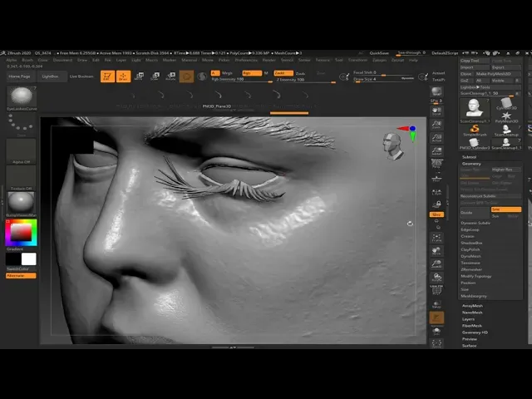The image size is (532, 399).
Task: Expand the ZRemesher section
Action: point(471,269)
